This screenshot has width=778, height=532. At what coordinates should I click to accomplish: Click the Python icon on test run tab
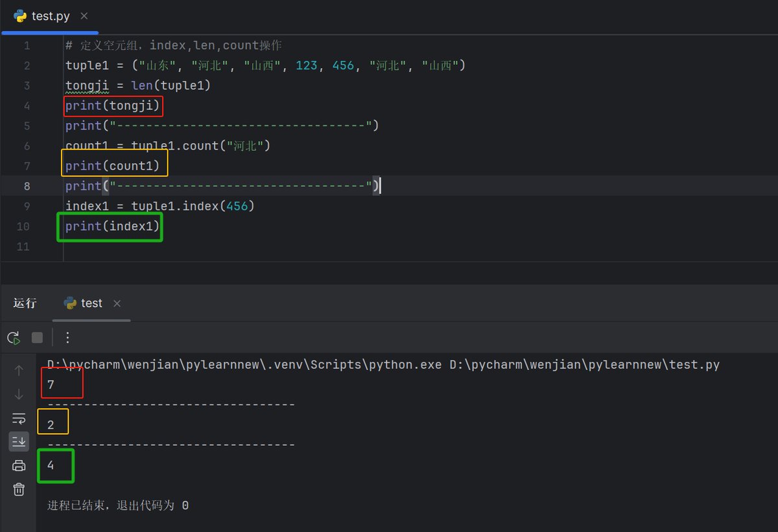coord(70,303)
